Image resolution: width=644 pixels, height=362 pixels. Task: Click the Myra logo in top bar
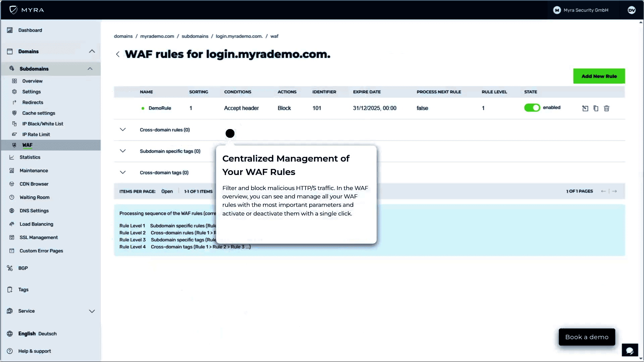coord(27,10)
